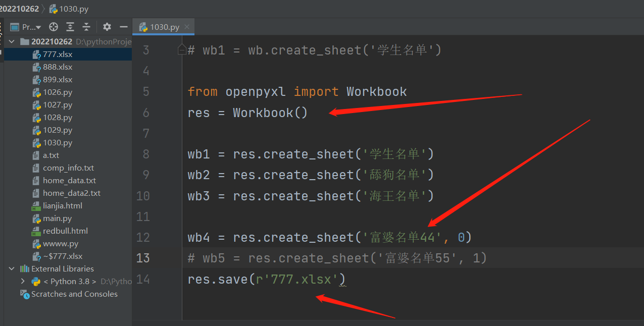Click line number 14 in gutter

[143, 279]
